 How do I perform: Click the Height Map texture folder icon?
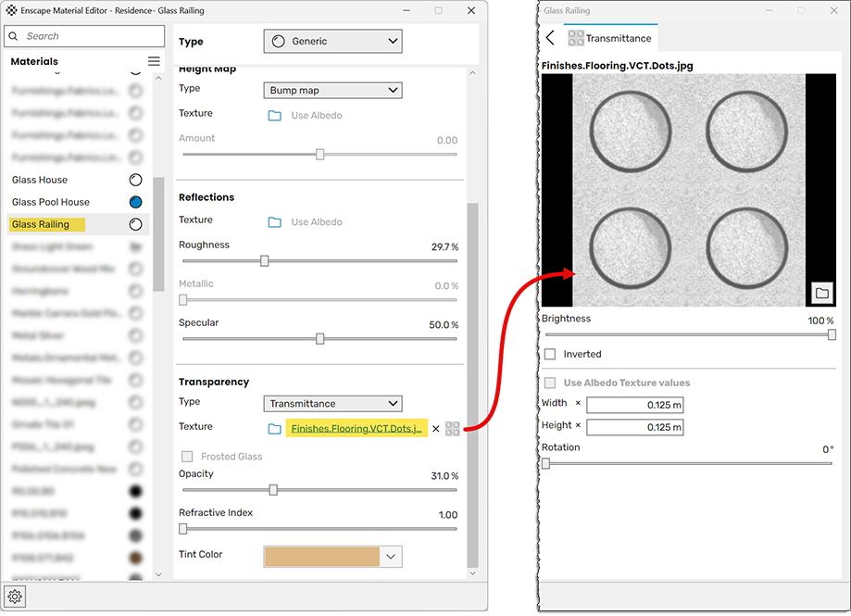tap(274, 116)
